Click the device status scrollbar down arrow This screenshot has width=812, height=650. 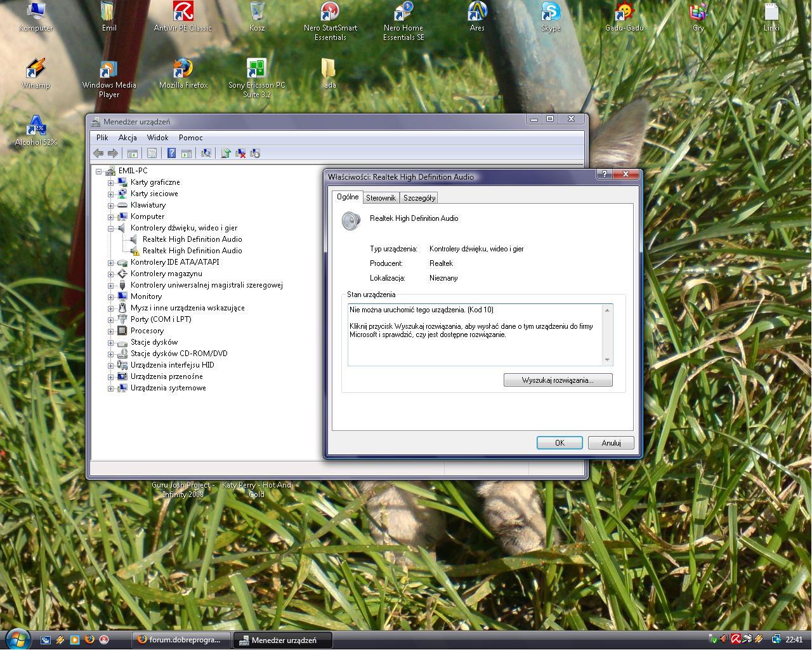click(x=607, y=360)
